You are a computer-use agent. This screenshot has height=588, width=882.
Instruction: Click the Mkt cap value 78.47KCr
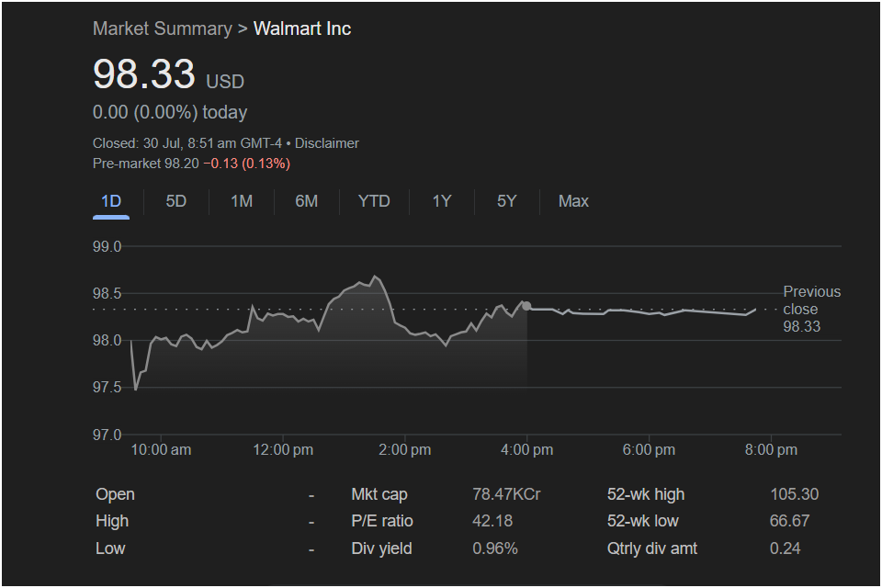point(506,494)
